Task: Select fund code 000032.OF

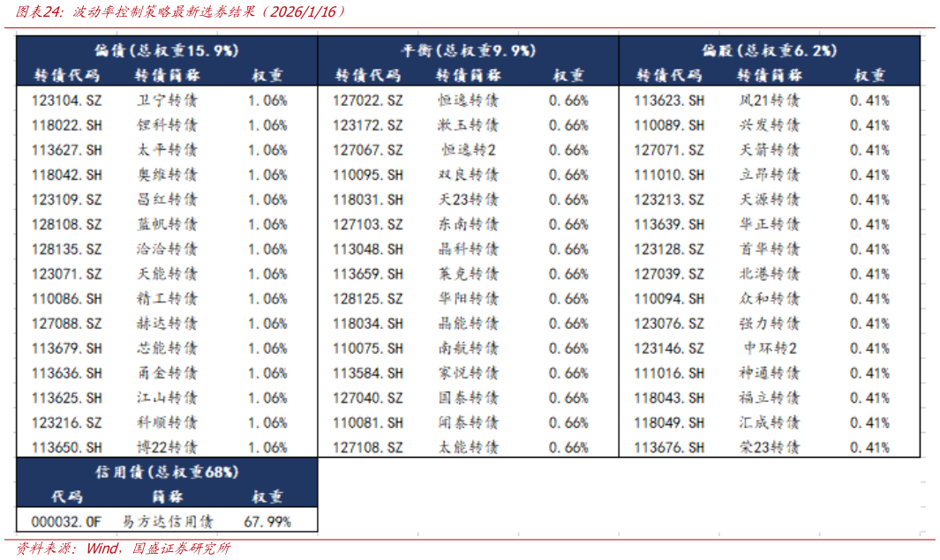Action: pyautogui.click(x=67, y=522)
